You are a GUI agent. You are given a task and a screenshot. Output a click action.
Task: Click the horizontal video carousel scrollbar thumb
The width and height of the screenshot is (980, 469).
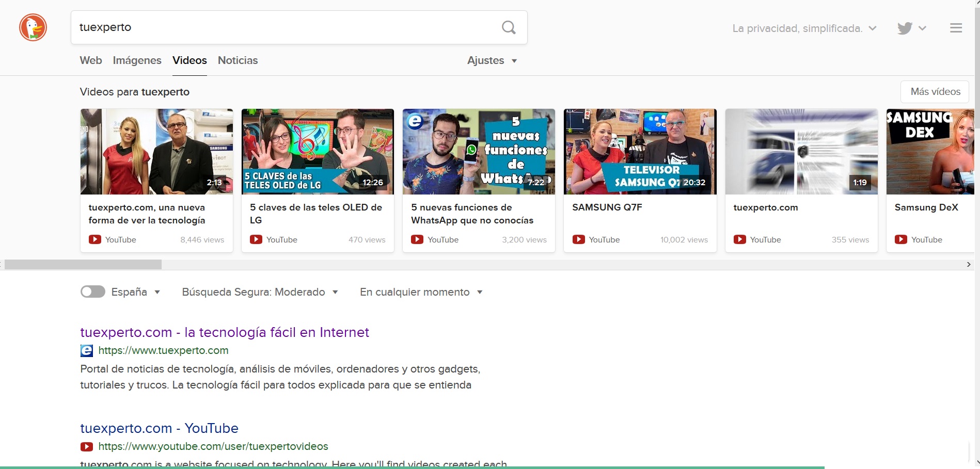(x=83, y=265)
